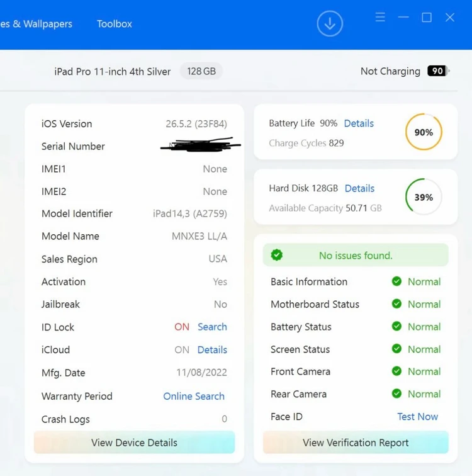Click the Front Camera Normal text
This screenshot has height=476, width=472.
[x=424, y=371]
